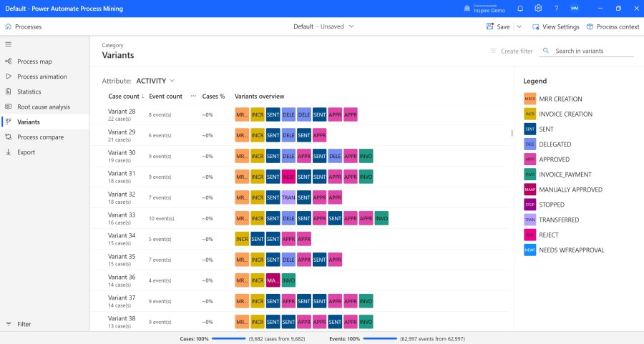Expand the Save options dropdown arrow
The width and height of the screenshot is (644, 344).
(x=519, y=26)
